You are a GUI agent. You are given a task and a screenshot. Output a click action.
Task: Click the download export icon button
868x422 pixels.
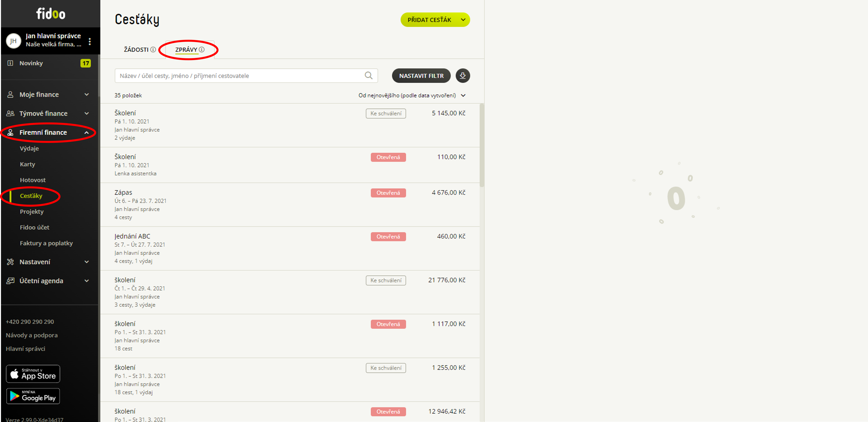coord(463,76)
